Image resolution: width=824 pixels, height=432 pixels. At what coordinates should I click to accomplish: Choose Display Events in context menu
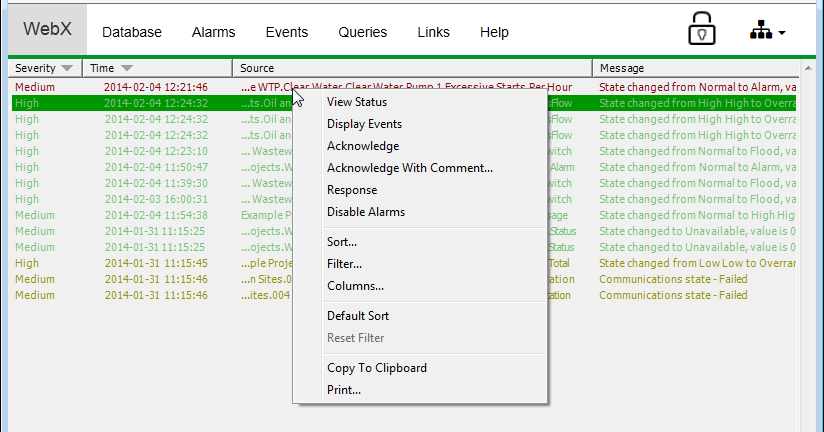[x=364, y=124]
